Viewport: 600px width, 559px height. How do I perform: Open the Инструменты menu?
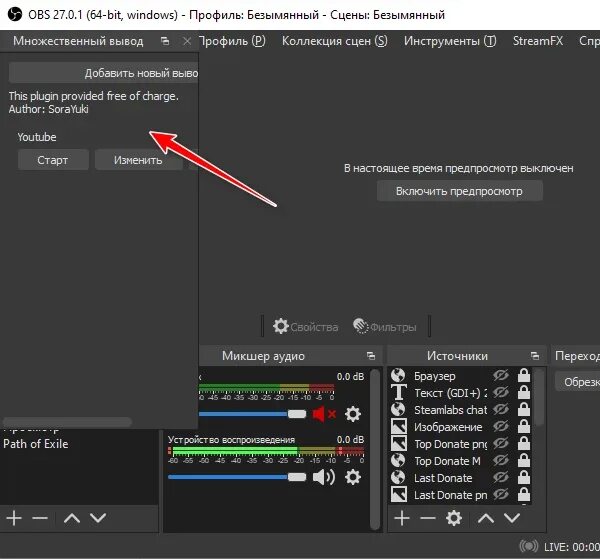450,41
